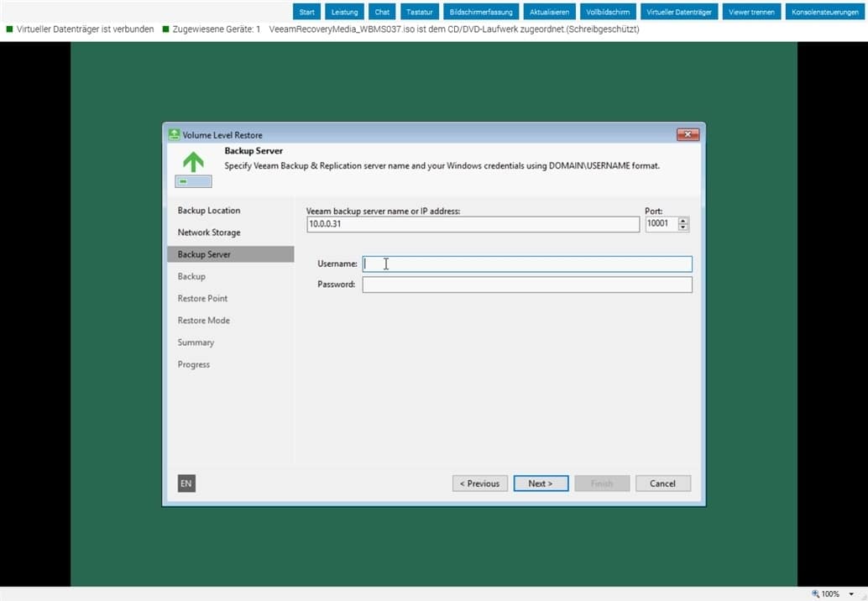
Task: Click Aktualisieren to refresh viewer
Action: pos(549,12)
